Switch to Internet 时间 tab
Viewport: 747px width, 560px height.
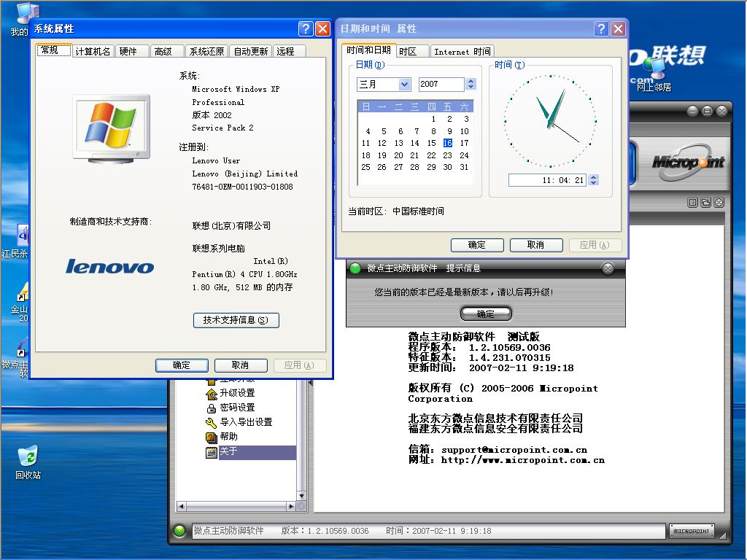point(462,52)
